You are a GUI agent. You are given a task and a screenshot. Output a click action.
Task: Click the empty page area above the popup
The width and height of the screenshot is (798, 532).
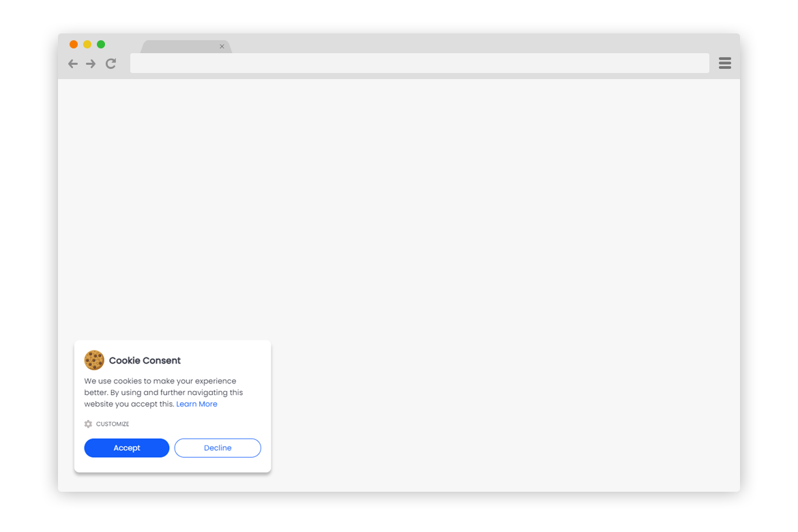click(x=399, y=204)
